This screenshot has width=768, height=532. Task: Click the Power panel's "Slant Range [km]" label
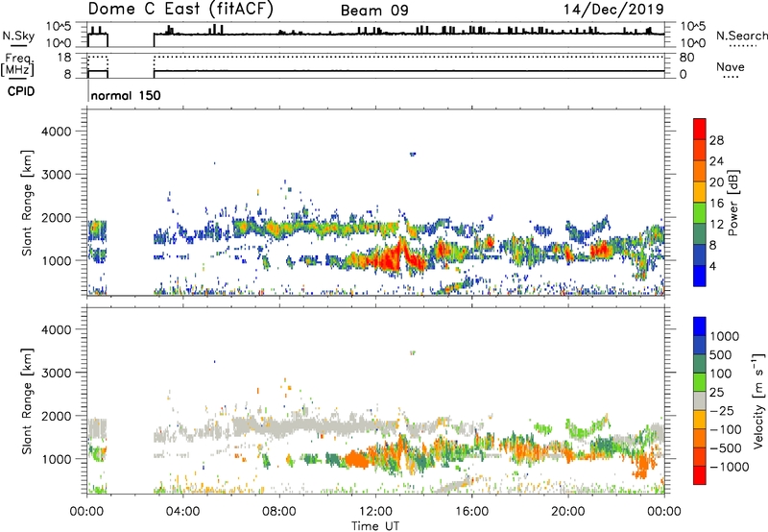click(x=28, y=203)
